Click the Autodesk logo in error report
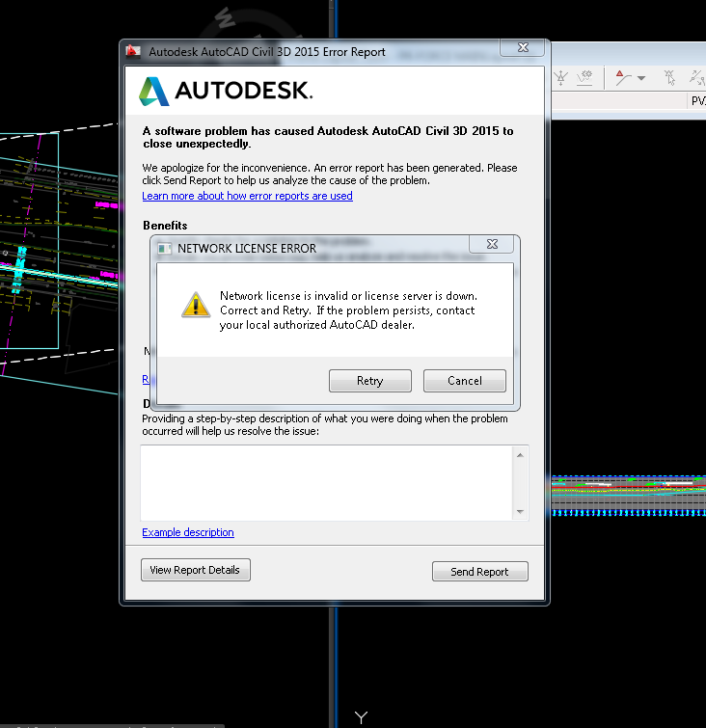This screenshot has height=728, width=706. (x=226, y=91)
